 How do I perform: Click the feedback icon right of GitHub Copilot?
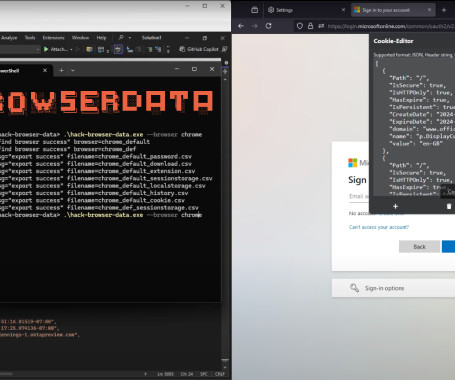coord(225,49)
